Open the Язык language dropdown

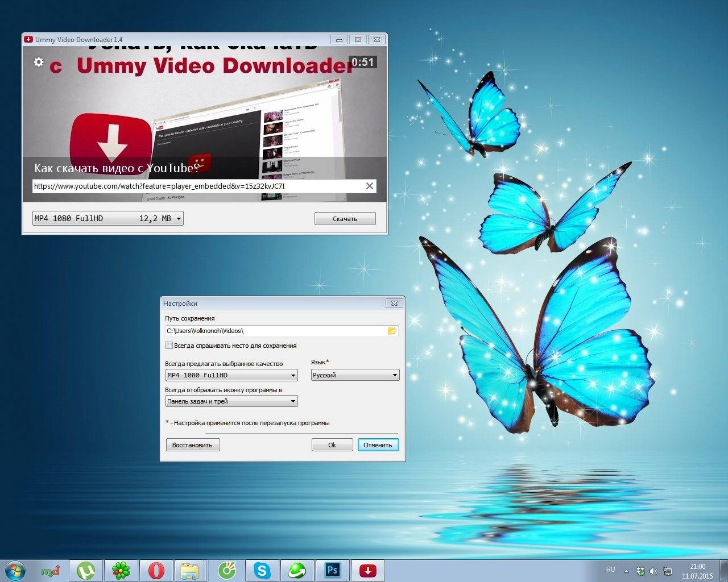point(355,375)
